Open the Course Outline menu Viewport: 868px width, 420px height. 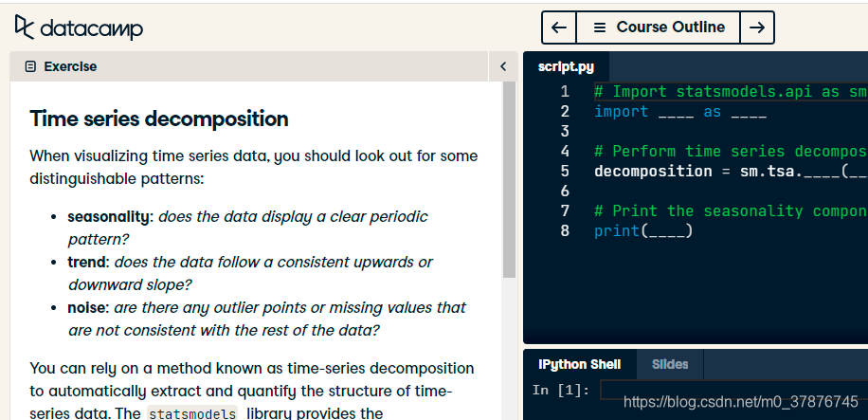tap(660, 27)
